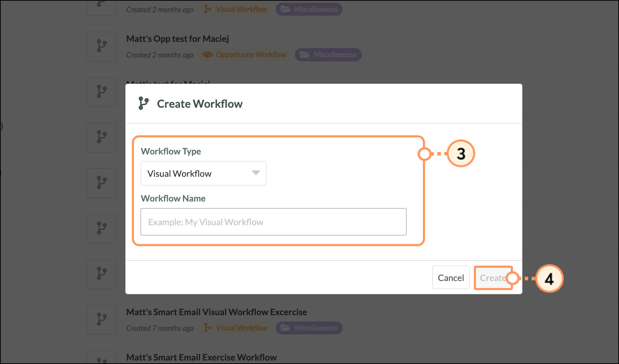This screenshot has width=619, height=364.
Task: Select the Opportunity Workflow tag label
Action: (x=251, y=55)
